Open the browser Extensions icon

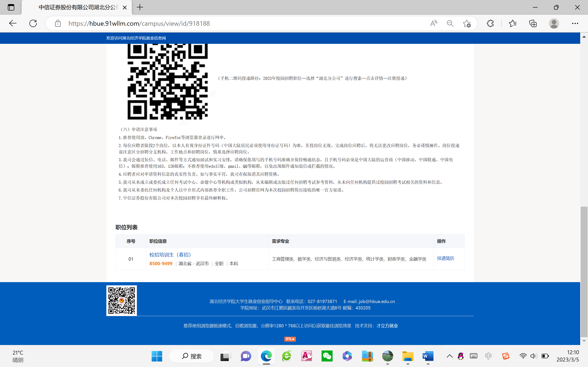[x=490, y=23]
